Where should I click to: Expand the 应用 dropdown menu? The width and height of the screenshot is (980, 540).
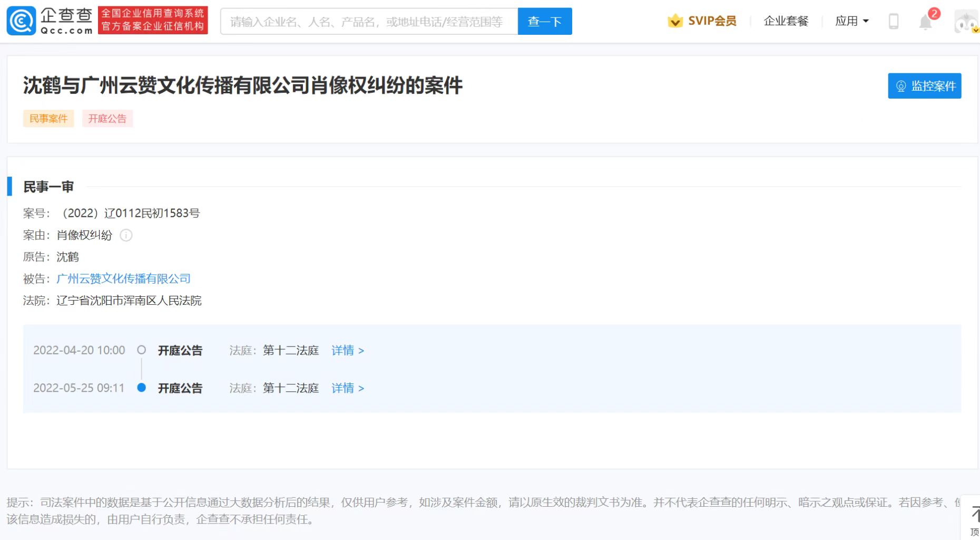[851, 21]
